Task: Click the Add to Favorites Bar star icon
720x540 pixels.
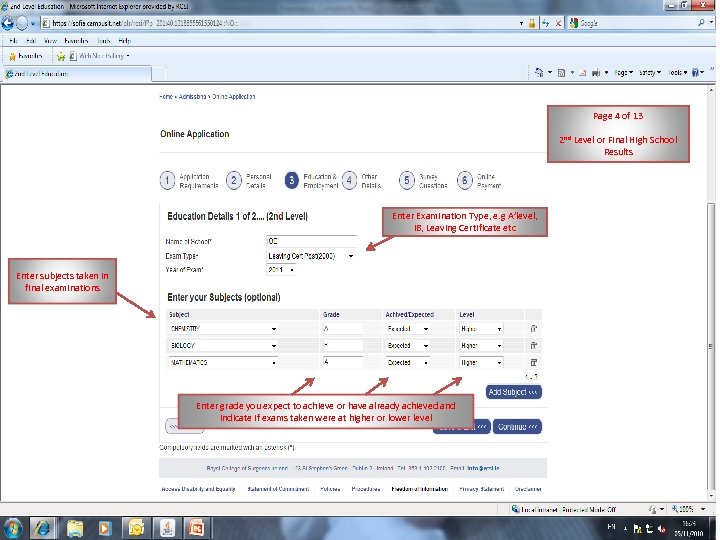Action: (61, 56)
